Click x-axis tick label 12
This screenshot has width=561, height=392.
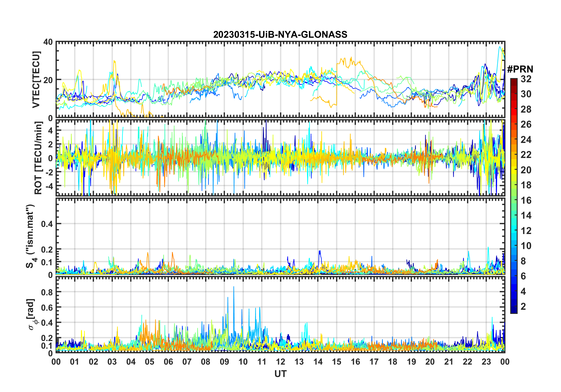pos(280,362)
